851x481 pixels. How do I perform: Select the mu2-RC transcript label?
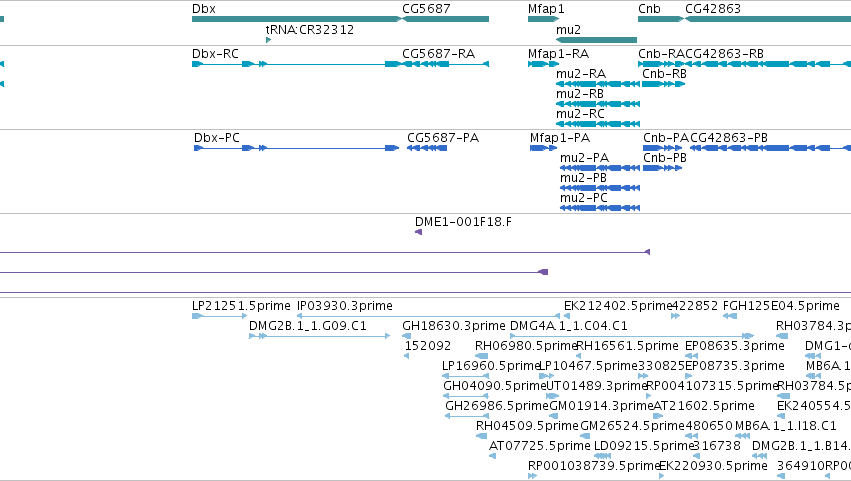point(580,114)
